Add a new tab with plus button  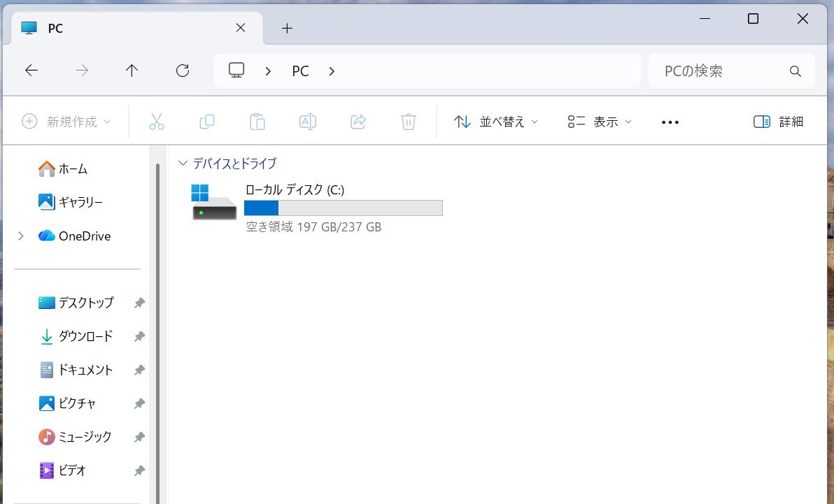click(x=288, y=28)
